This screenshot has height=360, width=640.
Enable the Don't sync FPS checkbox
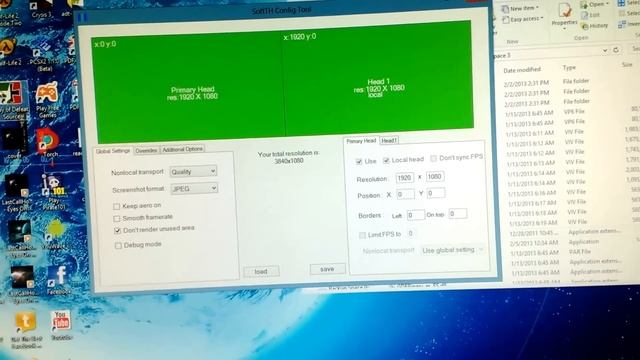coord(433,158)
